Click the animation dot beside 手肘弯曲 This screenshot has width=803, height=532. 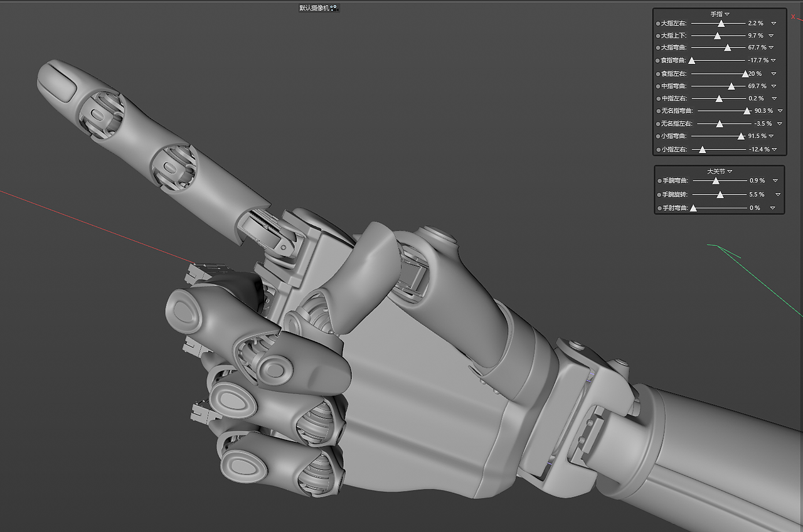[659, 208]
